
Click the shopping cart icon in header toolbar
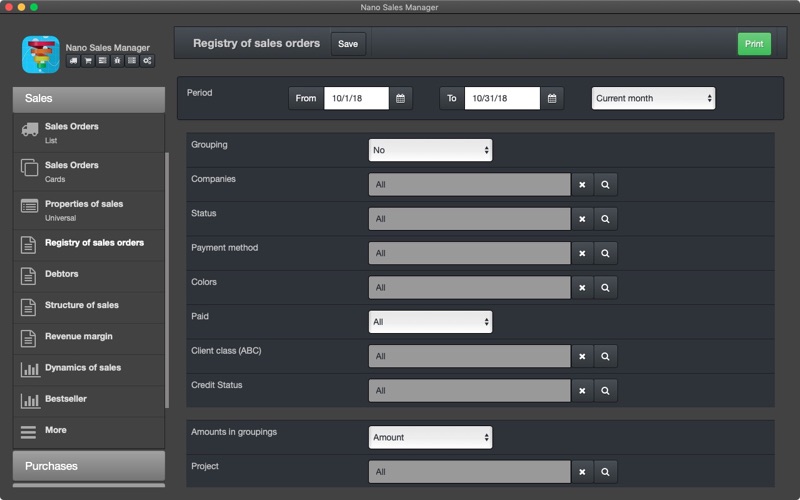(x=88, y=61)
